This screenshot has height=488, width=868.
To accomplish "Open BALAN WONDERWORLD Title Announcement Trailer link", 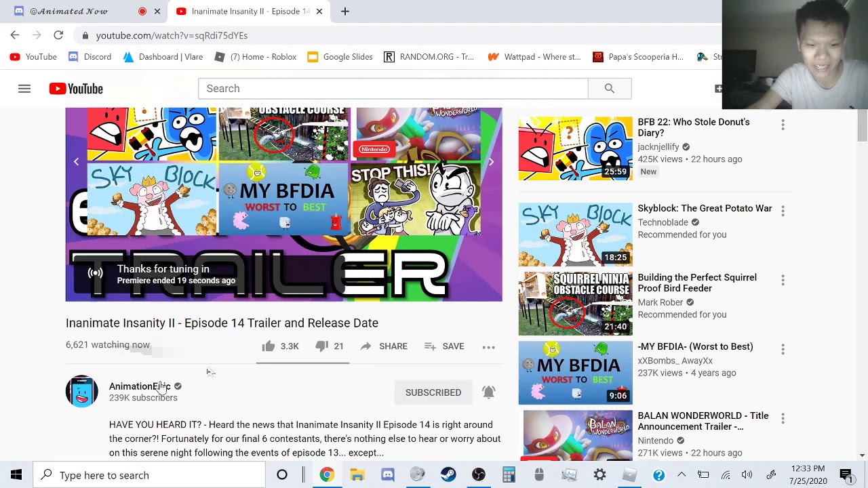I will [x=703, y=421].
